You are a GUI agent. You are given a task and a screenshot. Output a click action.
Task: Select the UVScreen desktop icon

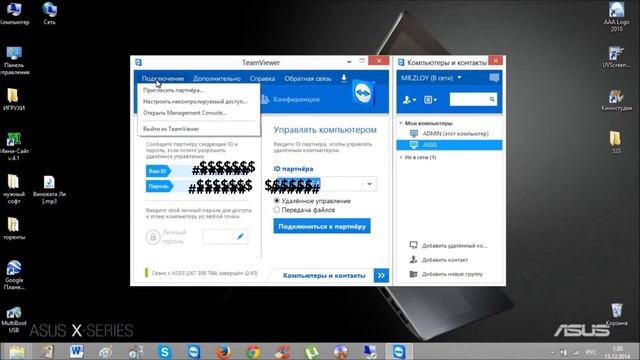[616, 57]
